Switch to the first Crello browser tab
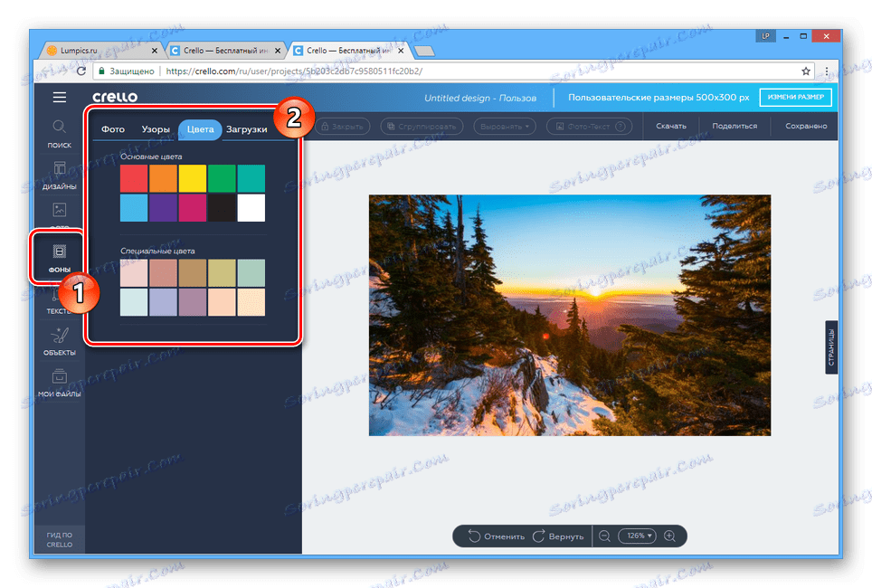872x588 pixels. (x=225, y=50)
